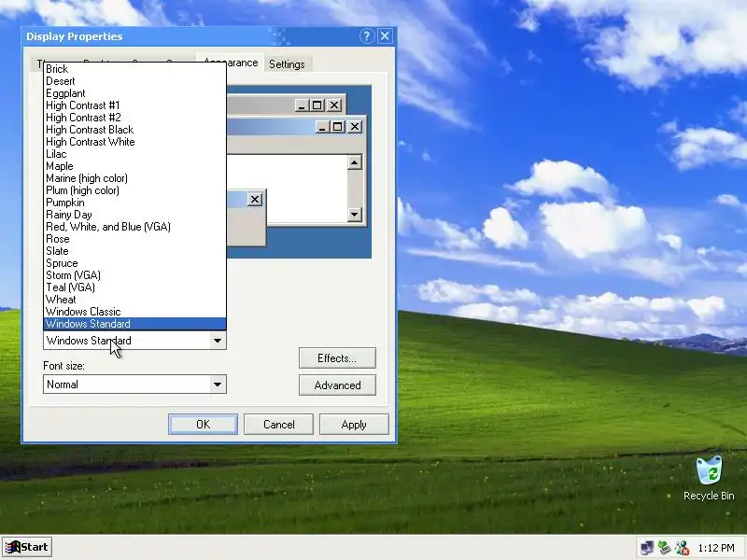Select High Contrast Black scheme
Viewport: 747px width, 560px height.
134,130
